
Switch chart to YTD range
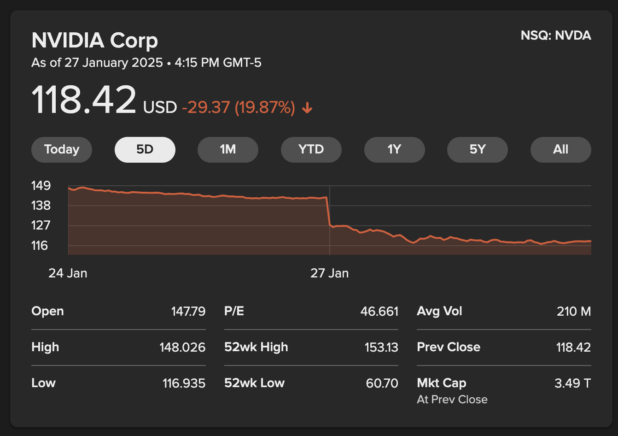pyautogui.click(x=311, y=150)
